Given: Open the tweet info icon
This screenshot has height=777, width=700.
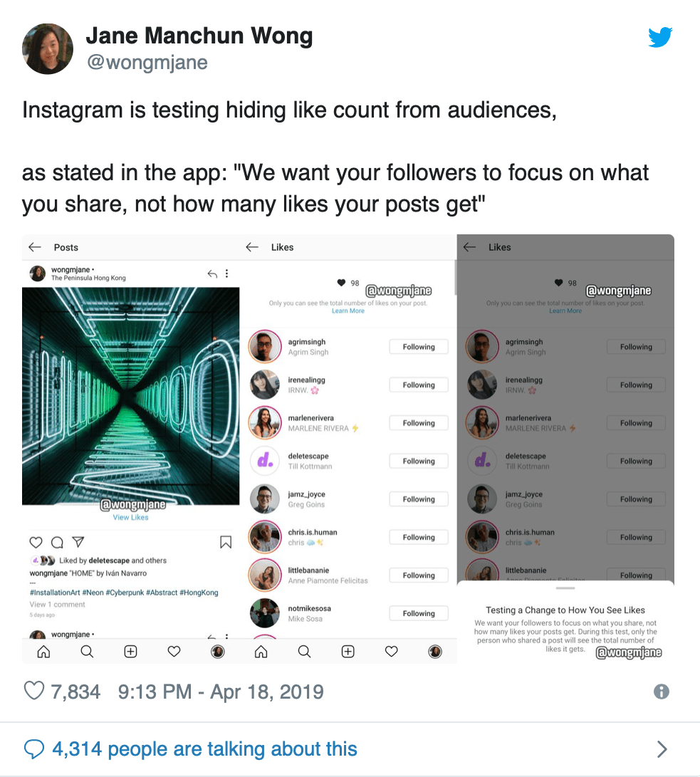Looking at the screenshot, I should pos(661,691).
